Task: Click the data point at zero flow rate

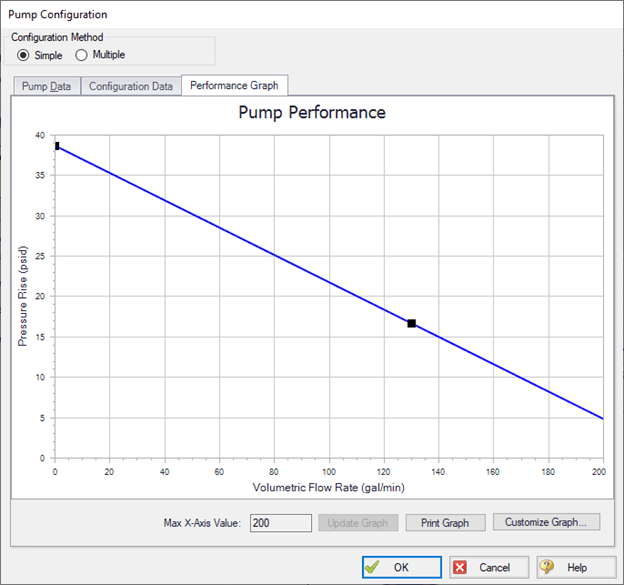Action: pos(56,146)
